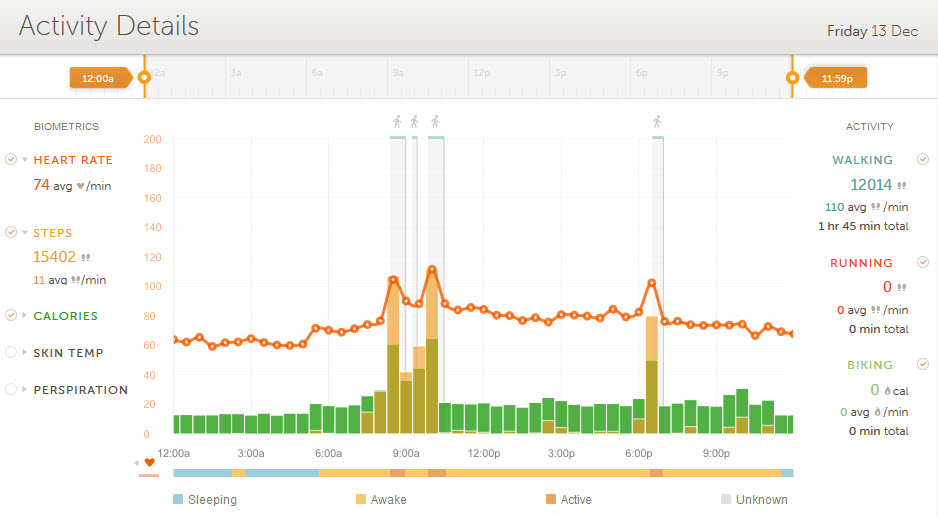Click the heart rate peak point near 10am
This screenshot has height=517, width=938.
tap(432, 269)
